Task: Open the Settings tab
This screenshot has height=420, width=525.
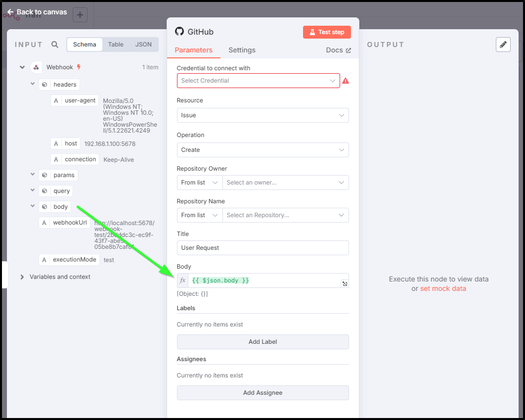Action: (x=242, y=50)
